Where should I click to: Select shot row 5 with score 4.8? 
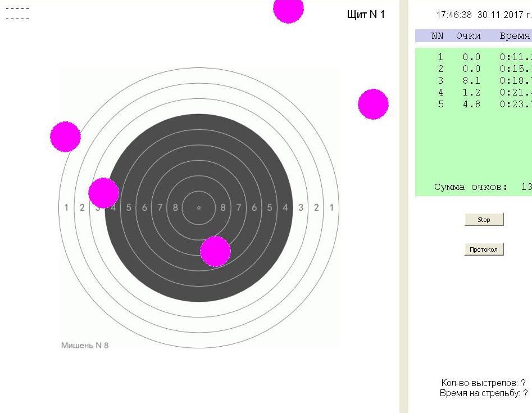point(472,105)
